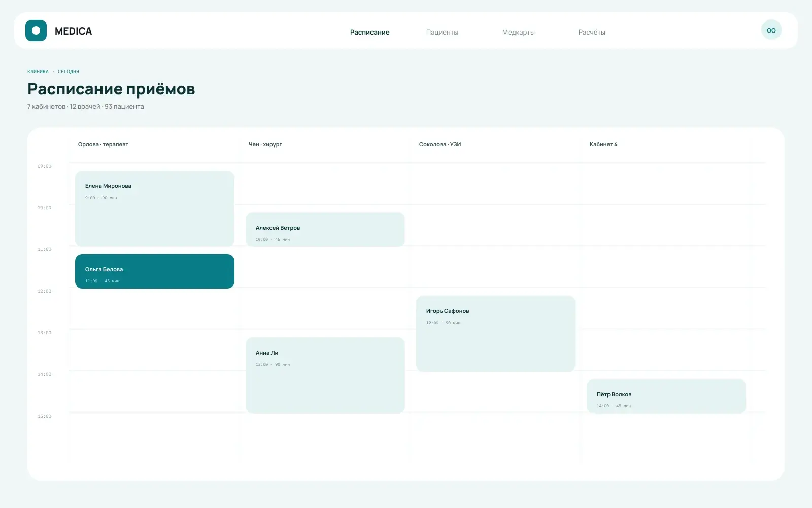Click the MEDICA brand name text
812x508 pixels.
click(x=74, y=31)
